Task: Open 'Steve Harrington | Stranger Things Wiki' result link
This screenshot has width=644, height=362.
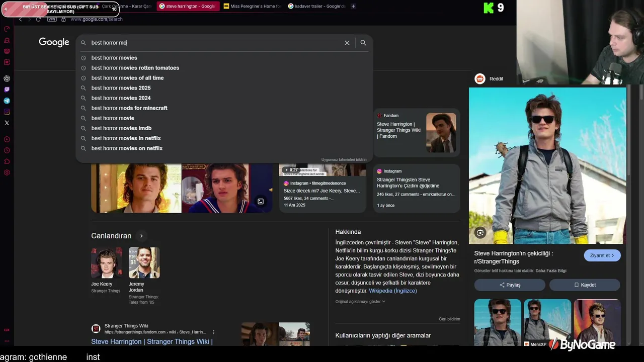Action: point(152,341)
